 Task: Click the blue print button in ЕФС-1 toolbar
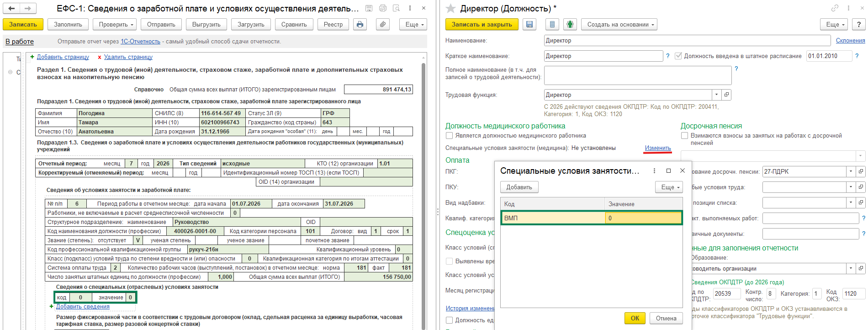coord(360,24)
